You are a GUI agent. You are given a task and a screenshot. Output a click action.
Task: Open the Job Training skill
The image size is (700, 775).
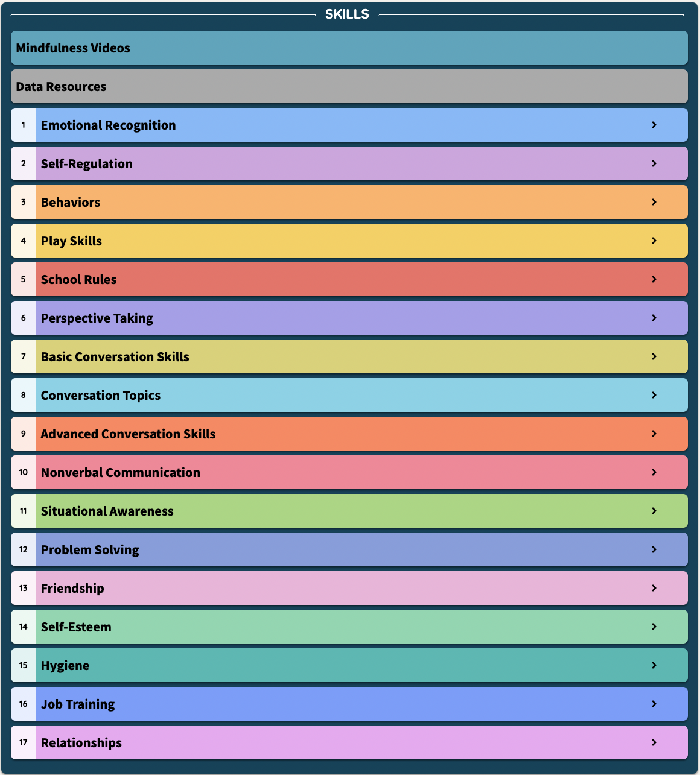coord(349,704)
